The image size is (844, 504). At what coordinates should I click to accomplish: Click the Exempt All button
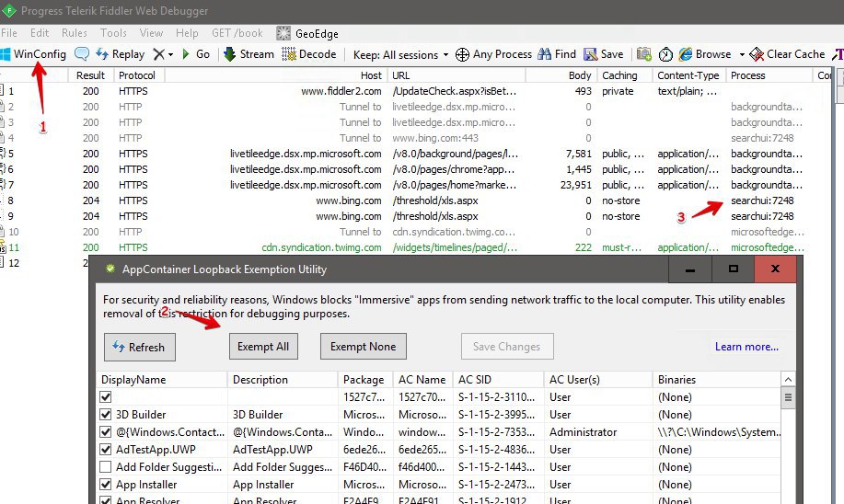click(x=263, y=347)
